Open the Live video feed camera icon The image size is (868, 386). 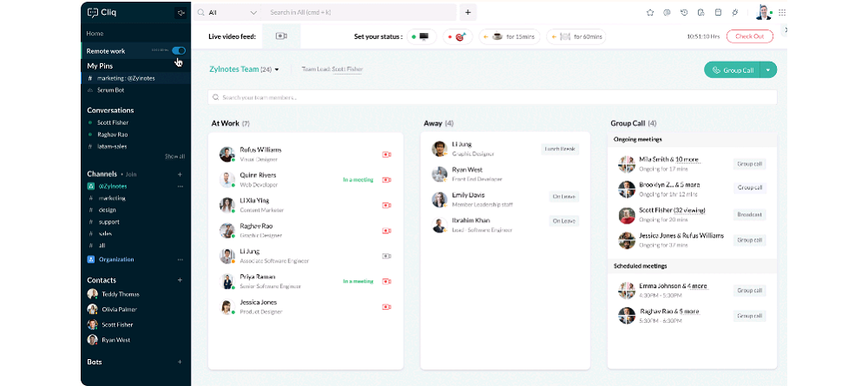(281, 36)
